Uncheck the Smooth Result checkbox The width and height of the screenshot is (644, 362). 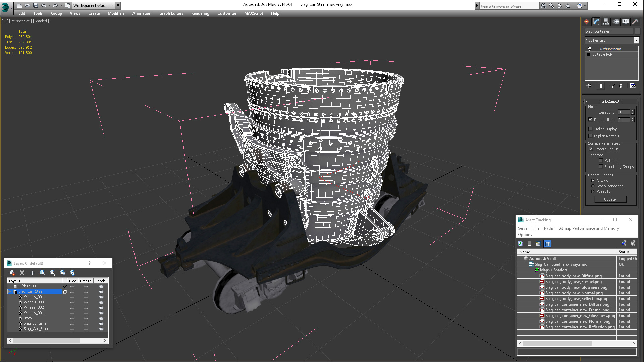[591, 149]
